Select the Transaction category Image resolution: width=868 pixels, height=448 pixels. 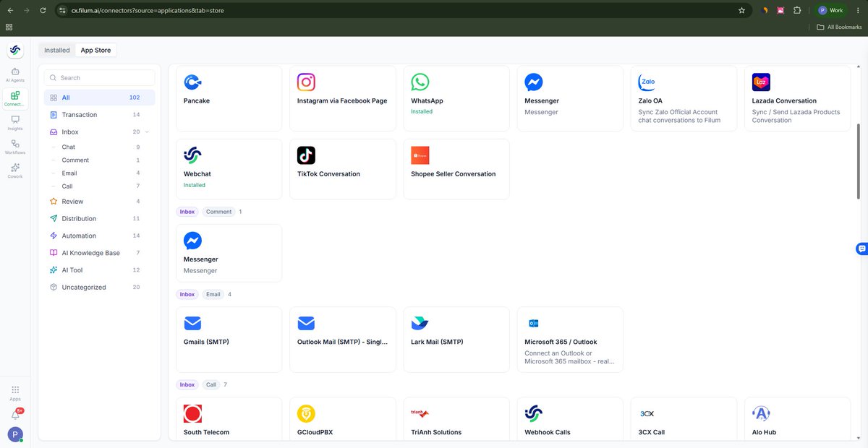[99, 115]
